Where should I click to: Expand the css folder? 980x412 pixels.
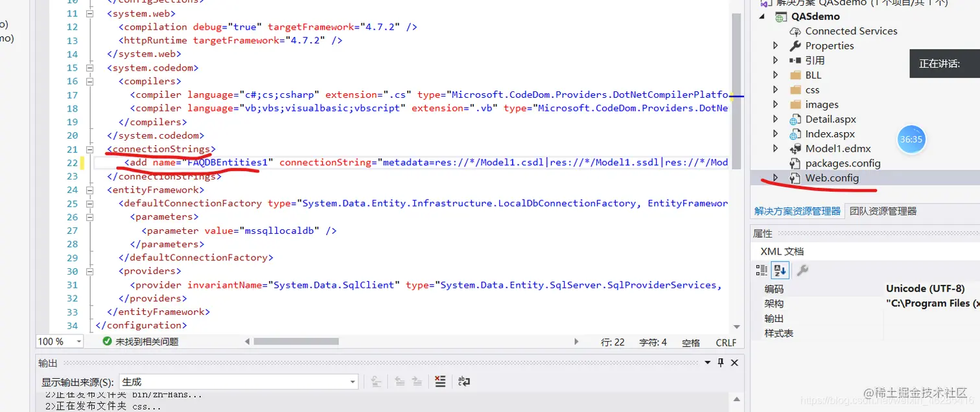click(x=775, y=90)
